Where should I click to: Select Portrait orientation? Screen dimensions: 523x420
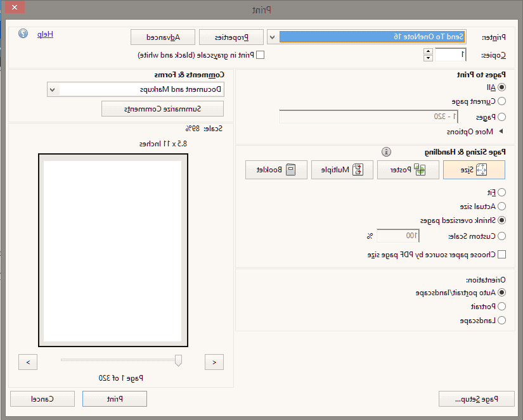coord(501,307)
